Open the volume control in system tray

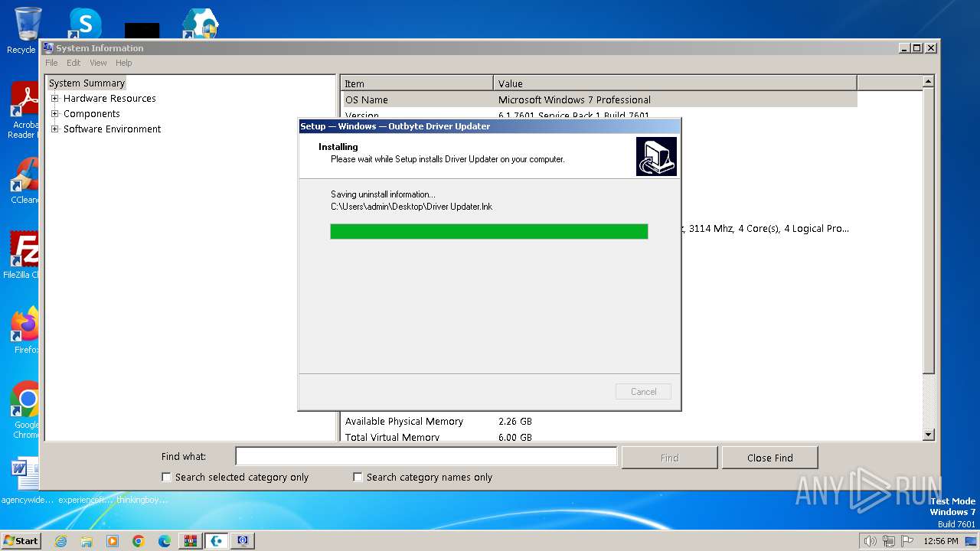(870, 541)
